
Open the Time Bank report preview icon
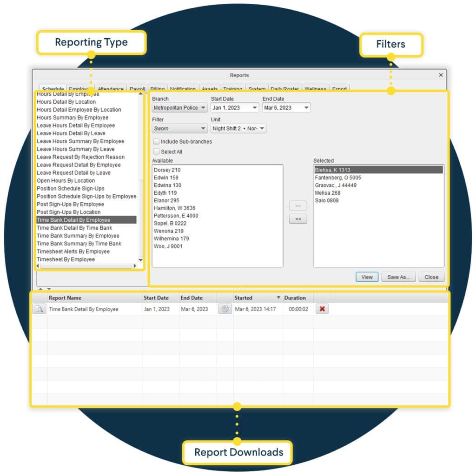coord(40,309)
